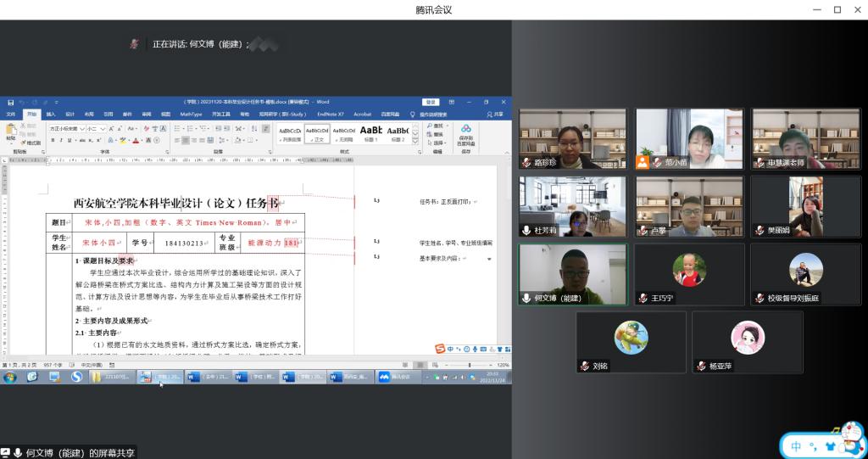The width and height of the screenshot is (868, 459).
Task: Toggle Italic formatting in the font group
Action: [x=61, y=140]
